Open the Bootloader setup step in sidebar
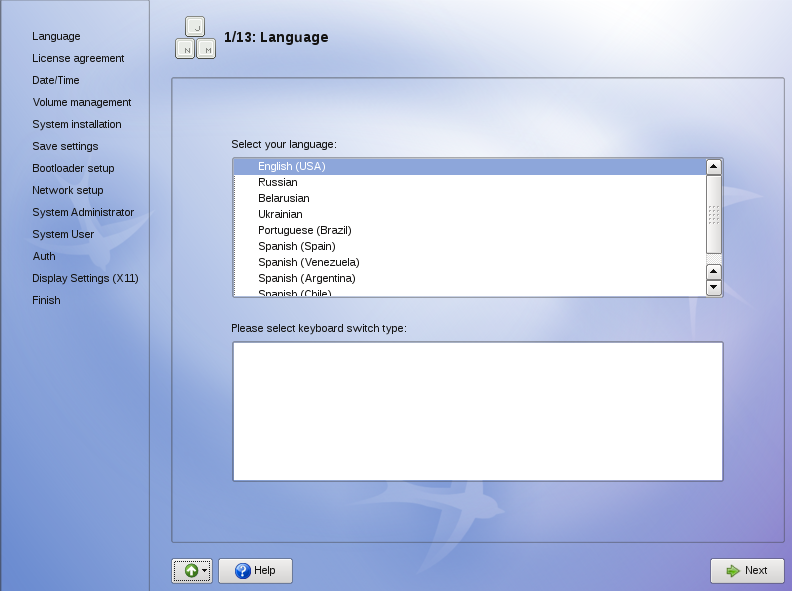This screenshot has width=792, height=591. tap(73, 168)
